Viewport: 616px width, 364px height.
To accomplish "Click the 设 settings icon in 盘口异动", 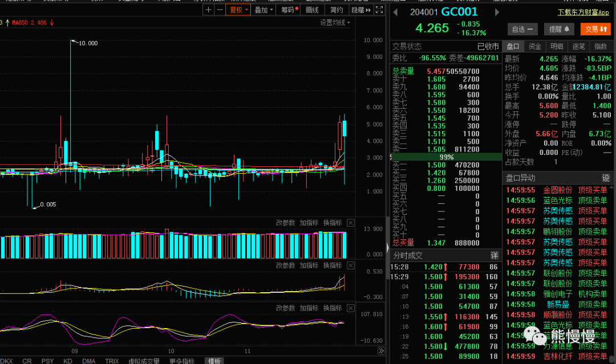I will click(606, 178).
